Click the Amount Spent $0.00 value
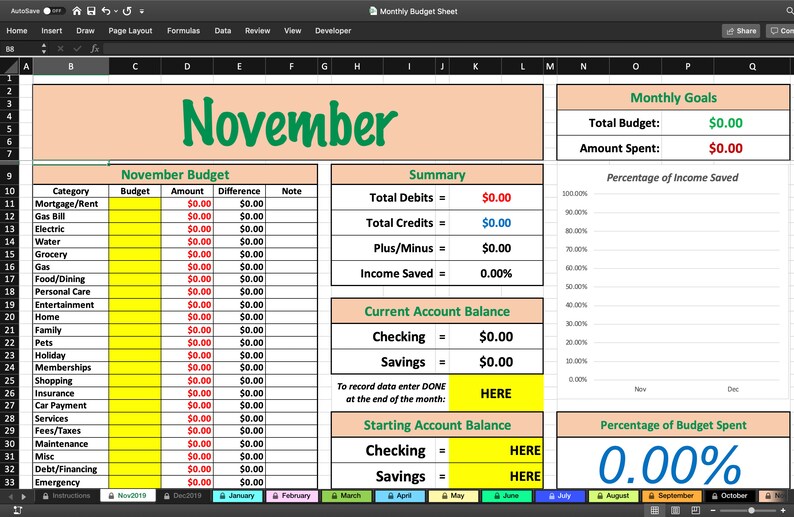The image size is (794, 517). coord(725,148)
